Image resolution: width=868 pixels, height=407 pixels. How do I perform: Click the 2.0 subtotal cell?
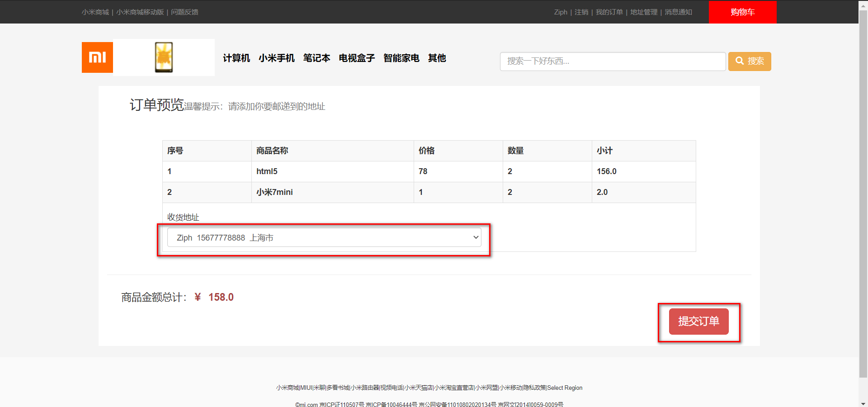644,192
